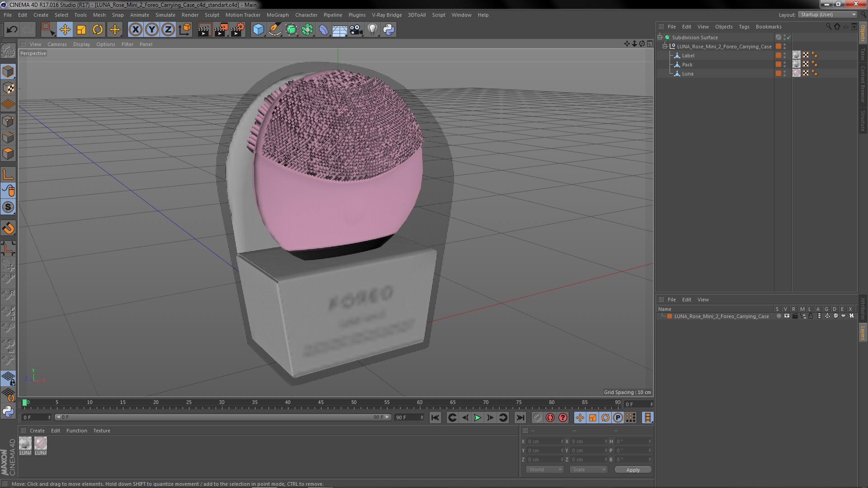Viewport: 868px width, 488px height.
Task: Open Edit Render Settings
Action: pos(238,30)
